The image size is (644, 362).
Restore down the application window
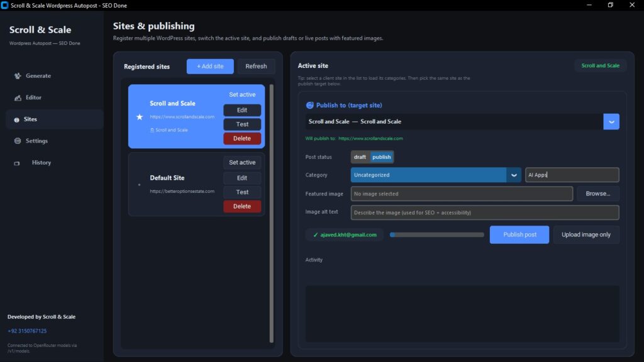pyautogui.click(x=610, y=5)
